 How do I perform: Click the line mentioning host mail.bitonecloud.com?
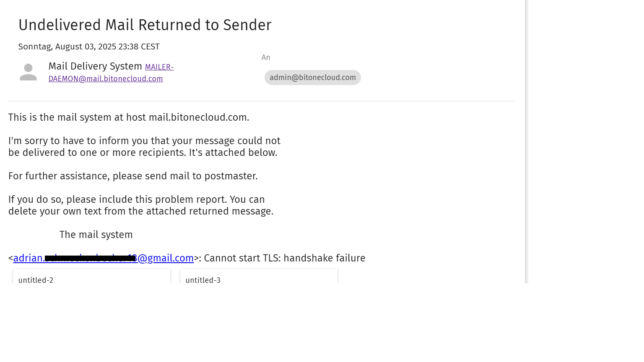click(x=129, y=117)
